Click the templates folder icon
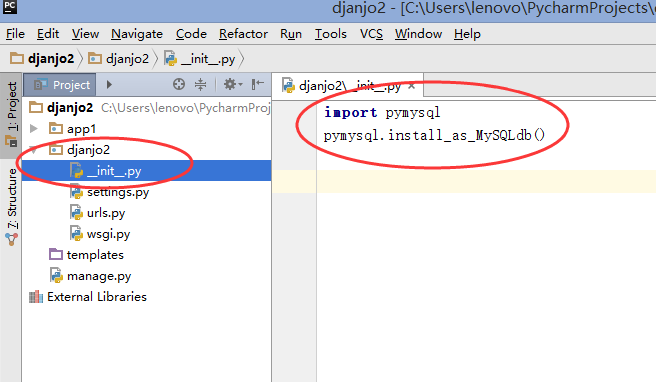The height and width of the screenshot is (382, 656). 56,254
